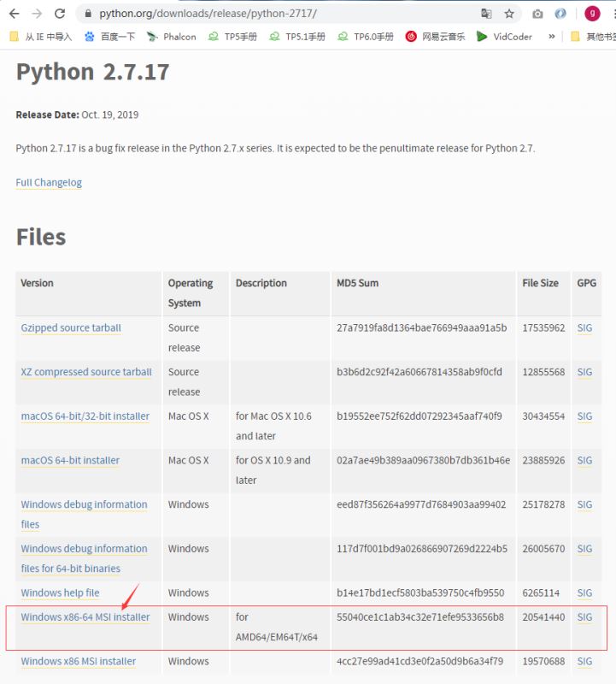Download the Gzipped source tarball
The image size is (616, 684).
[x=71, y=328]
